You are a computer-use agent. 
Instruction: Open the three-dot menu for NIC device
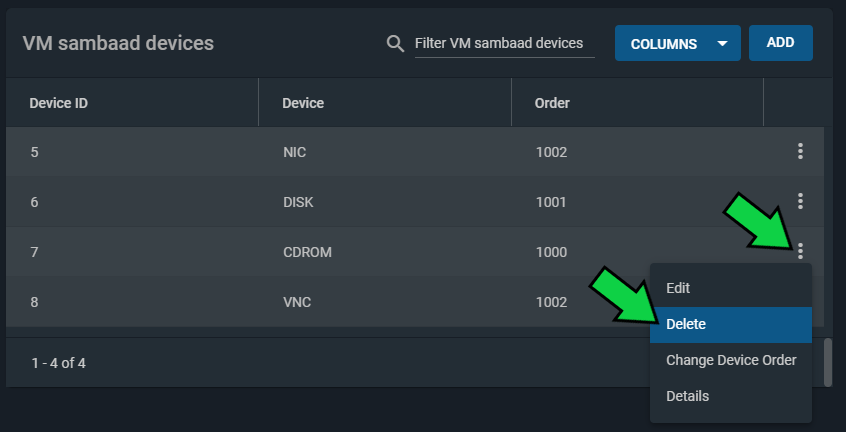800,152
